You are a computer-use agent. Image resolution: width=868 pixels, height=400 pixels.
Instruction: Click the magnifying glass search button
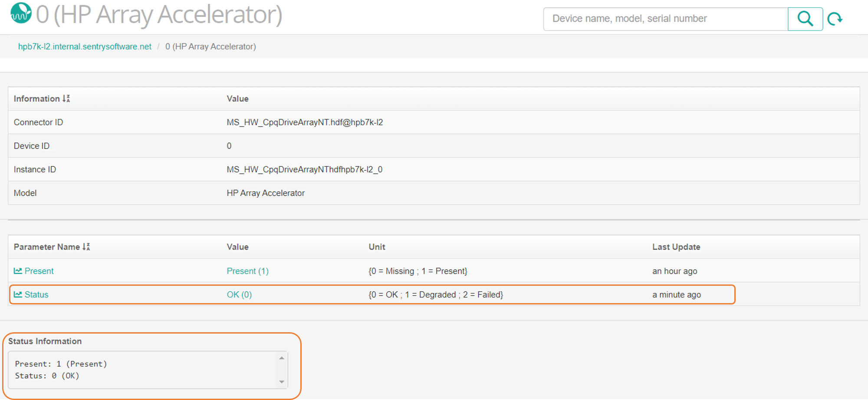click(x=805, y=19)
